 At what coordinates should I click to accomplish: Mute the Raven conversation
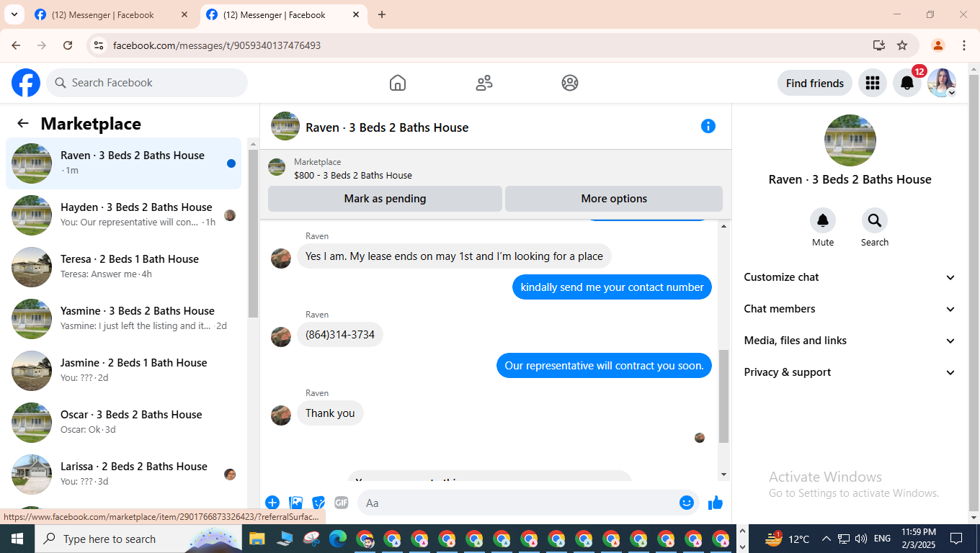823,220
